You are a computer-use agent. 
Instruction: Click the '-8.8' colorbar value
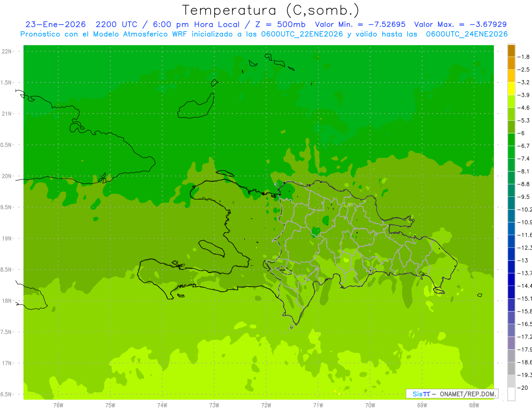coord(524,184)
